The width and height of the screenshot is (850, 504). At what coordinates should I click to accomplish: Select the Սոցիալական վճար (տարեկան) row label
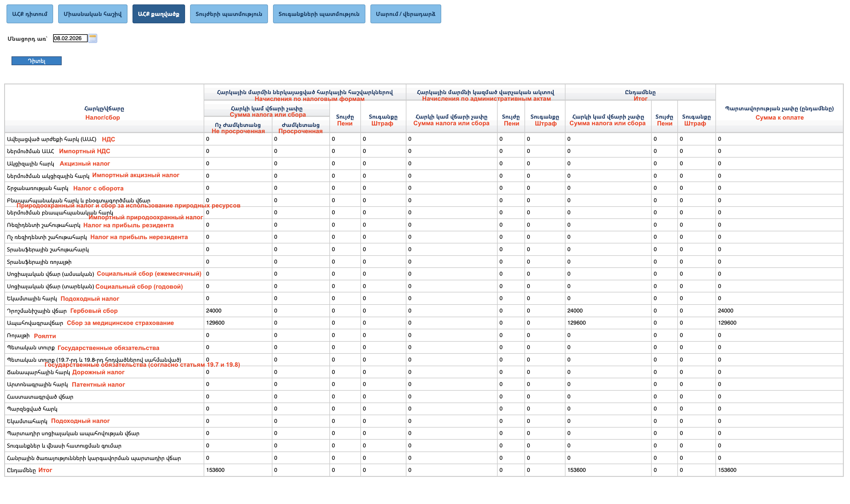coord(50,286)
